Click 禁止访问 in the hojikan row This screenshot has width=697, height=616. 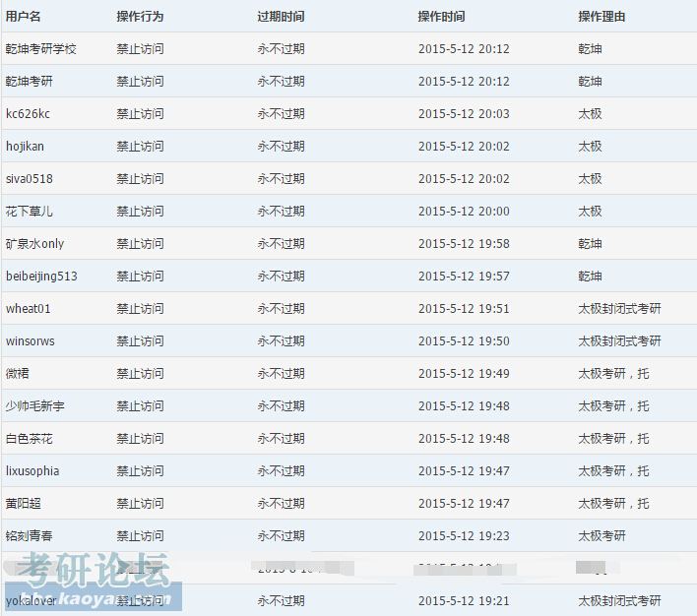(140, 147)
